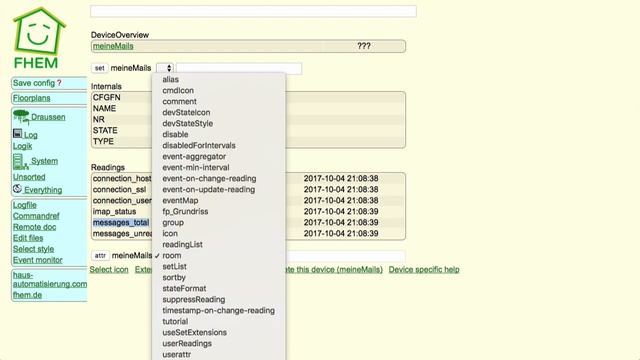640x360 pixels.
Task: Select readingList attribute option
Action: tap(182, 245)
